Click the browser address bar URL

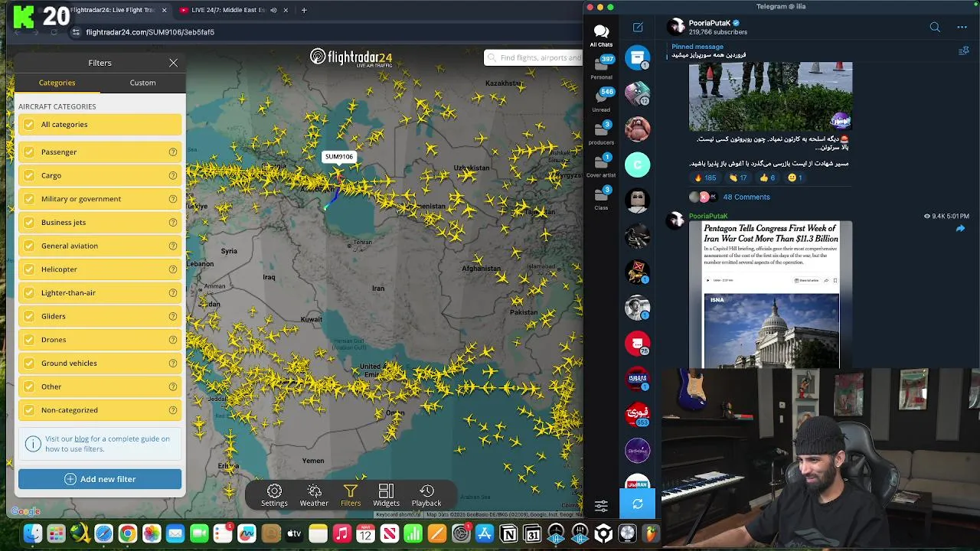[x=150, y=32]
